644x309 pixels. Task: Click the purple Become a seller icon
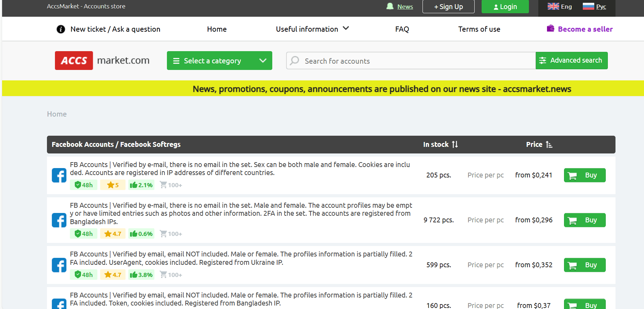pyautogui.click(x=550, y=29)
